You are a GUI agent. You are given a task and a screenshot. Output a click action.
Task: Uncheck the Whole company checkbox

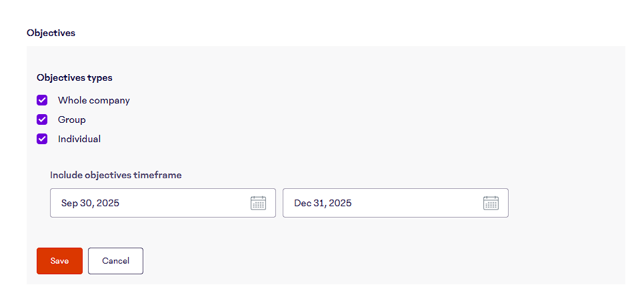pyautogui.click(x=42, y=100)
